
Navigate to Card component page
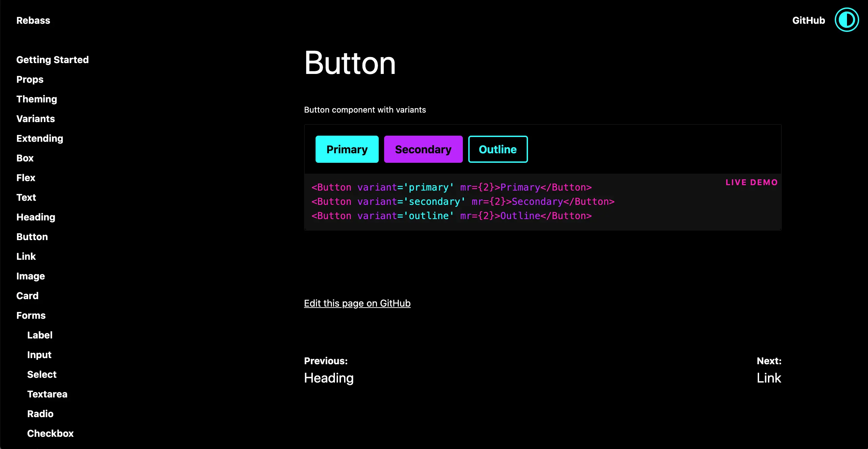pyautogui.click(x=27, y=296)
